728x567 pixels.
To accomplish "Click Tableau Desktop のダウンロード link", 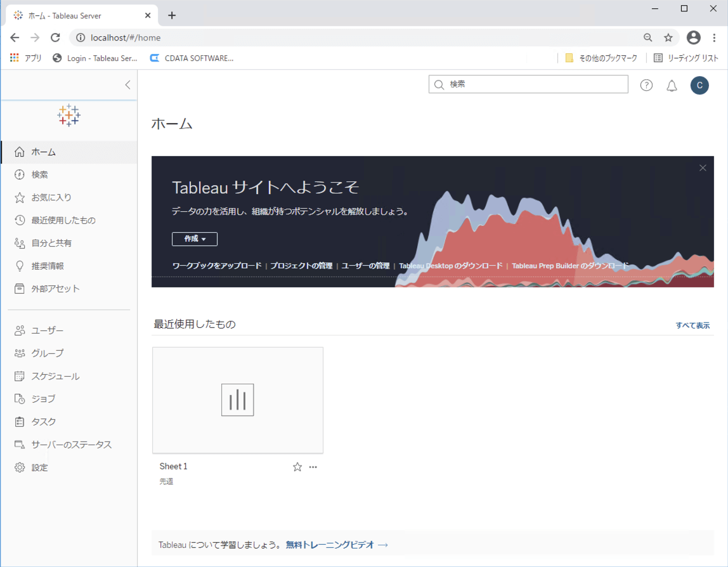I will [x=451, y=266].
